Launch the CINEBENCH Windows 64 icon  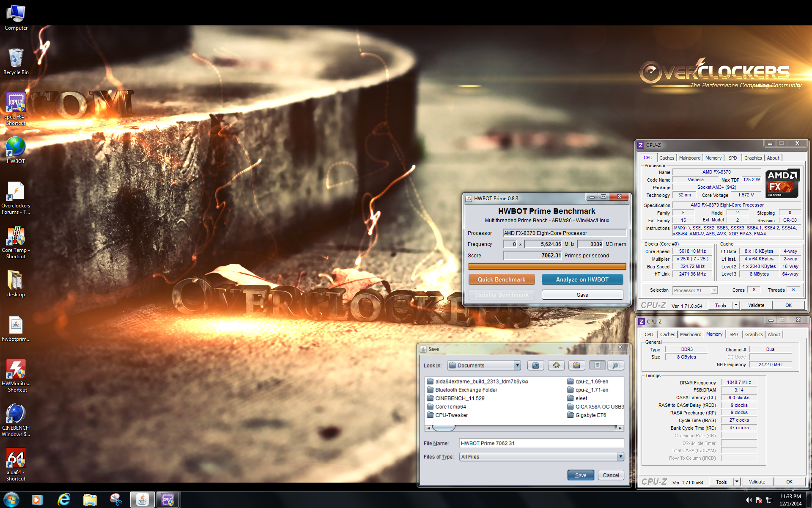tap(16, 420)
